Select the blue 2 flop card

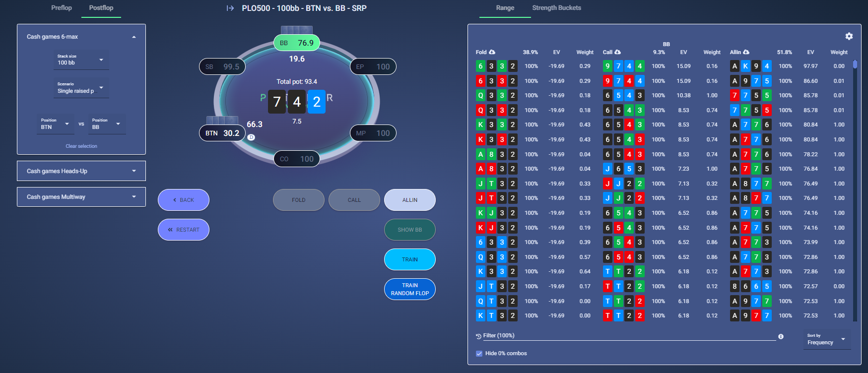(x=317, y=102)
